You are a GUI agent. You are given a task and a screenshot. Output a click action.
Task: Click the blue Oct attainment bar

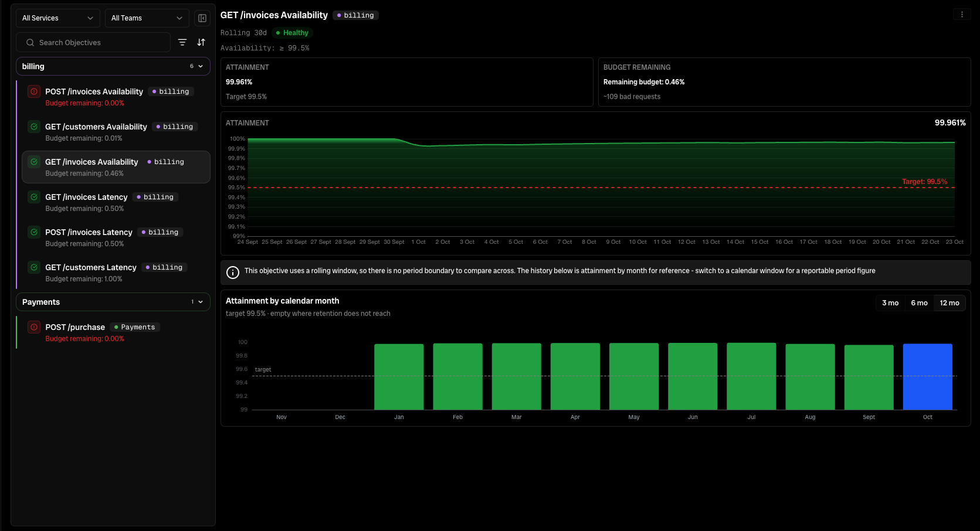point(928,377)
